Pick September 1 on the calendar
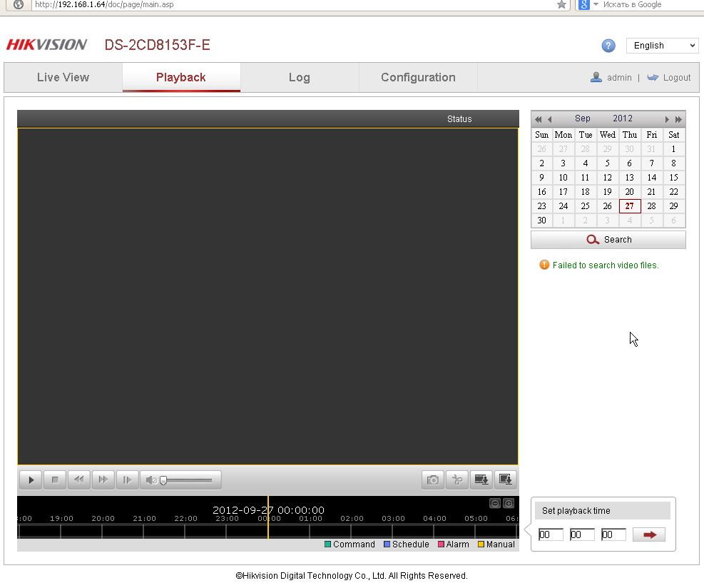Viewport: 704px width, 588px height. tap(673, 149)
